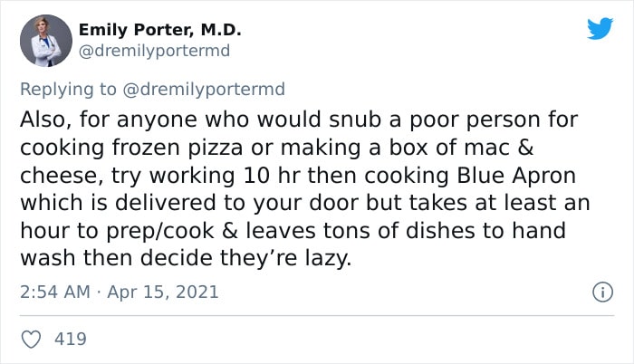Open Emily Porter's profile photo

[46, 41]
